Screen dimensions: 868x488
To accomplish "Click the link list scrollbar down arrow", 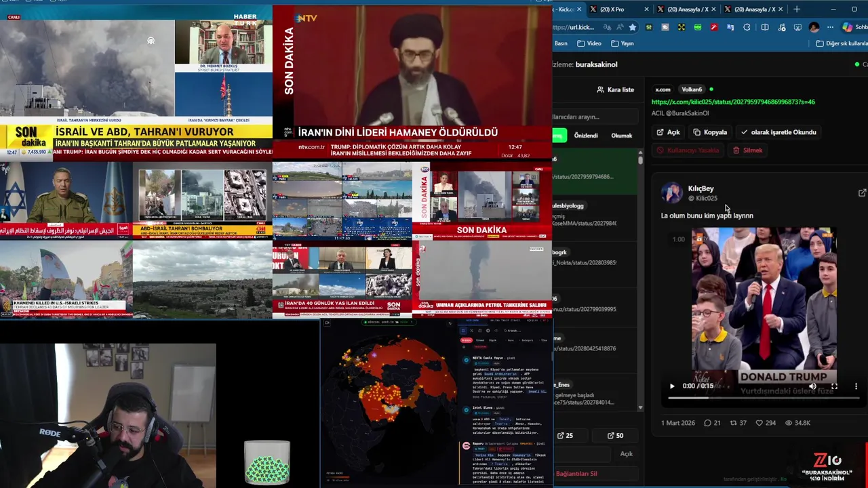I will 640,408.
